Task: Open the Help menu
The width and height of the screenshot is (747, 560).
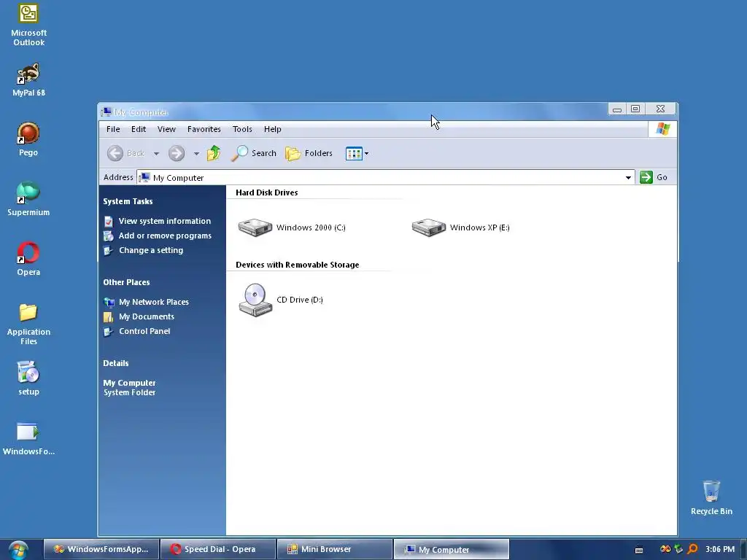Action: coord(273,129)
